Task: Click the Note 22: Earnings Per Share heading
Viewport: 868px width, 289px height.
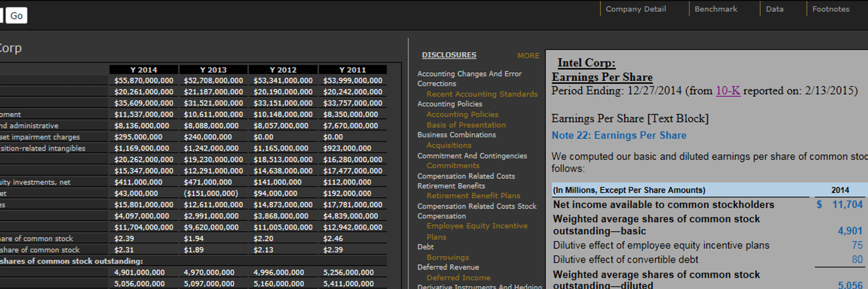Action: pyautogui.click(x=619, y=135)
